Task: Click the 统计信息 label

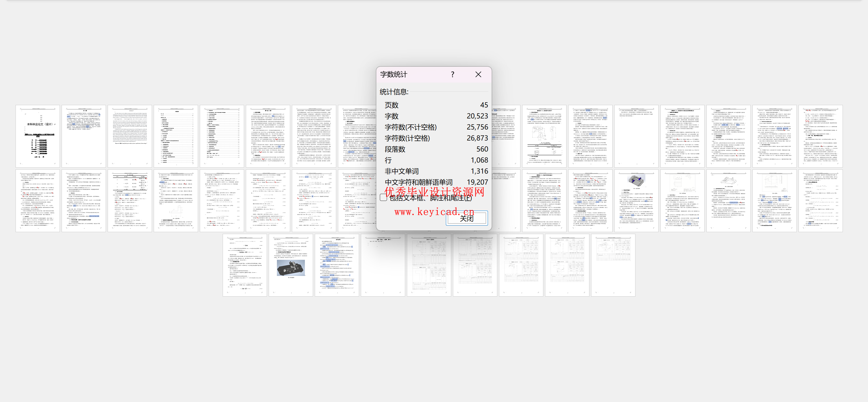Action: [394, 92]
